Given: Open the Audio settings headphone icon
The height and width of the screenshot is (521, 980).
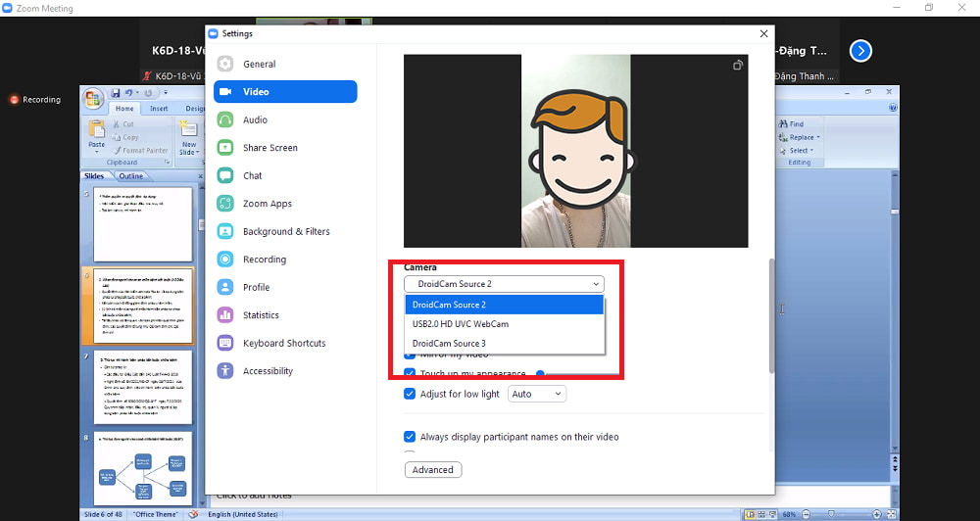Looking at the screenshot, I should tap(225, 119).
